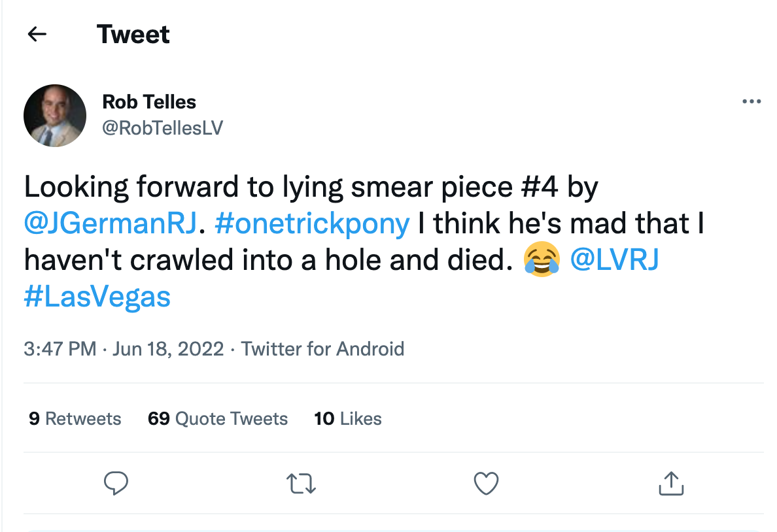This screenshot has width=777, height=532.
Task: Click the #LasVegas hashtag
Action: pyautogui.click(x=97, y=297)
